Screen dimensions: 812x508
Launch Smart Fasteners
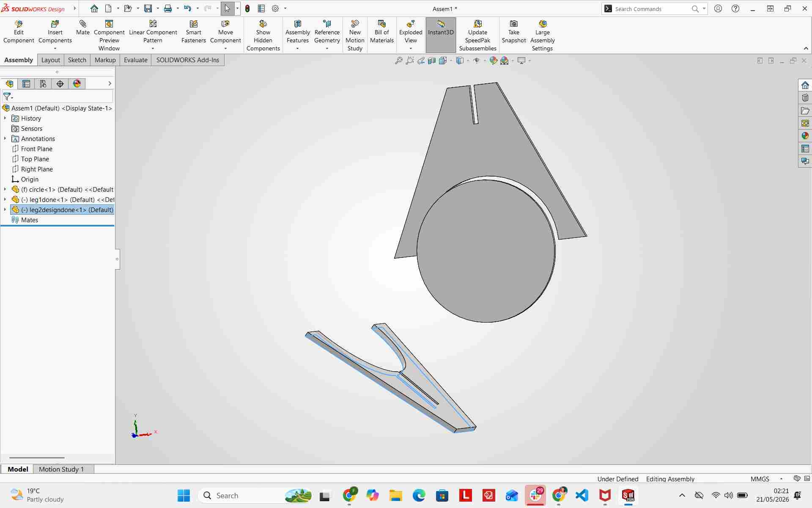click(193, 32)
